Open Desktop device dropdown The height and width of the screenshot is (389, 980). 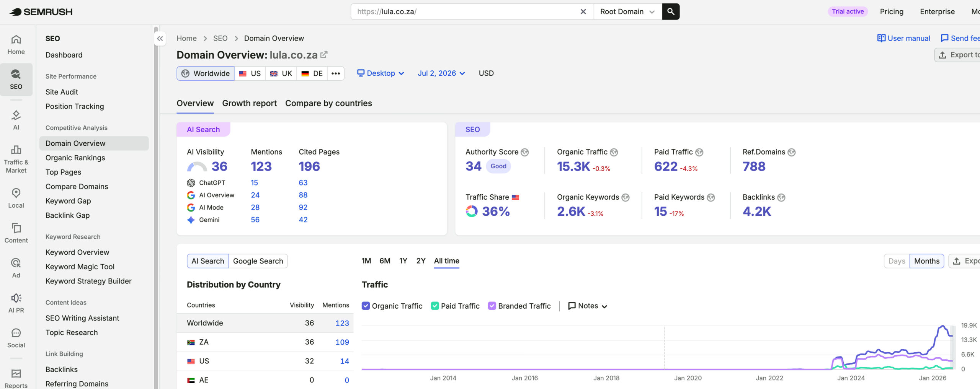coord(381,73)
